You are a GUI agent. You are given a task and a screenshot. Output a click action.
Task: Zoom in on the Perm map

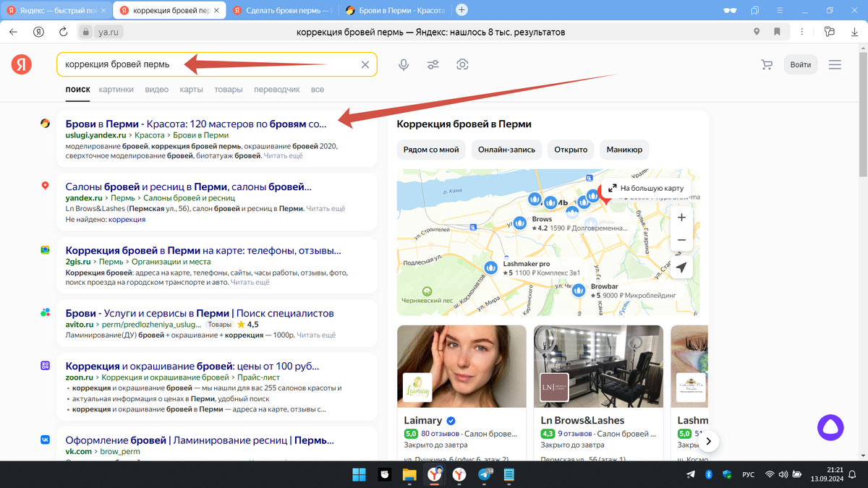click(x=681, y=217)
